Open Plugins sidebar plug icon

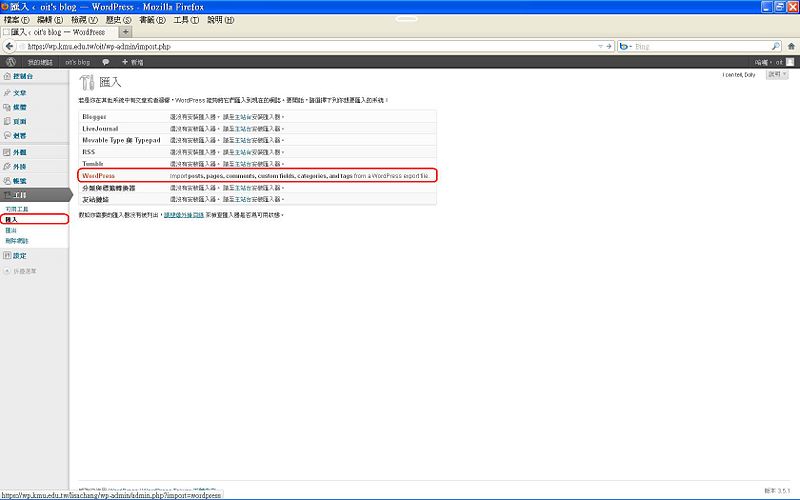point(7,166)
